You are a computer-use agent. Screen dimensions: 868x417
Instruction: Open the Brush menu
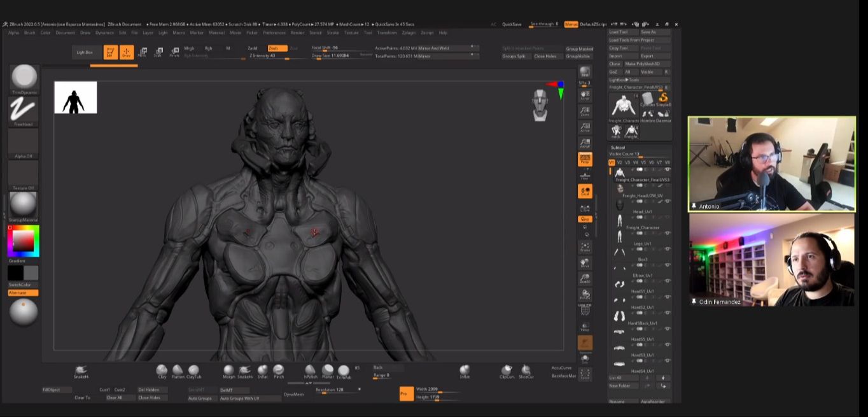(x=29, y=32)
